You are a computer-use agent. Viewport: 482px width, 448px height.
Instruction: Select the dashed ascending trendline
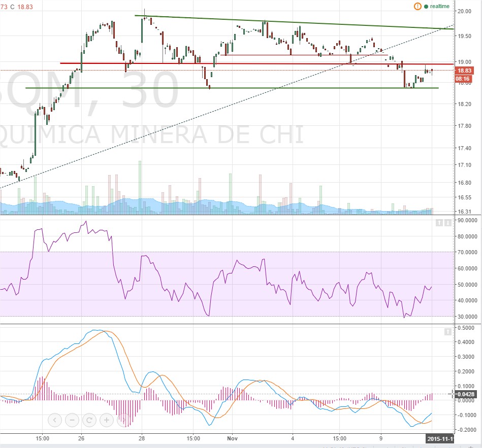pos(227,106)
